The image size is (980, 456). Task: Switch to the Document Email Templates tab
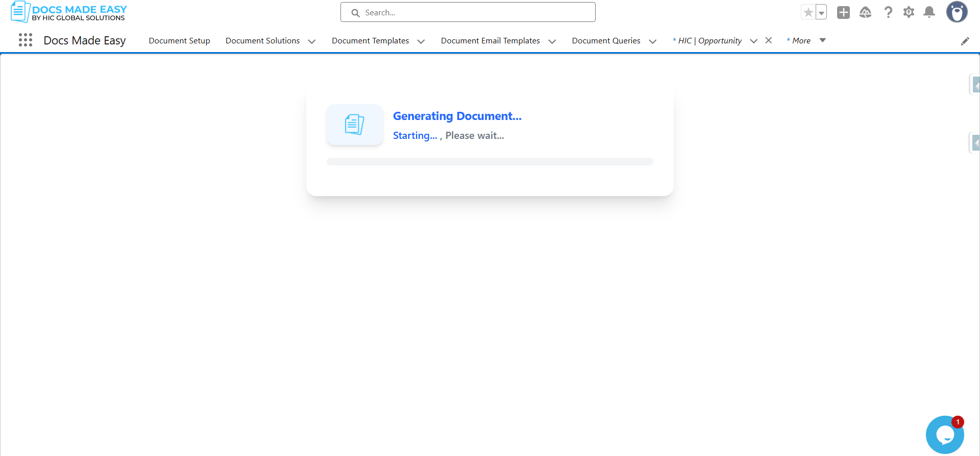491,41
